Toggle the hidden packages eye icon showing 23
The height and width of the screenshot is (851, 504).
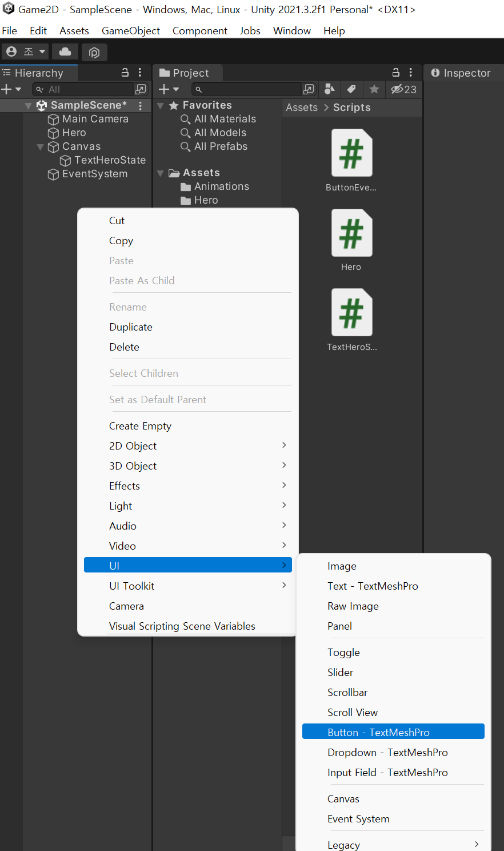[403, 89]
